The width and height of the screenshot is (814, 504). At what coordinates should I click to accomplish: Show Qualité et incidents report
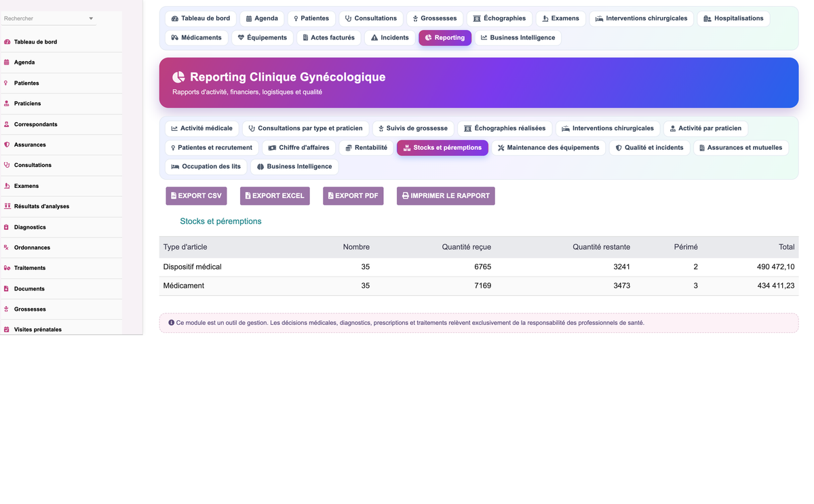pyautogui.click(x=650, y=148)
